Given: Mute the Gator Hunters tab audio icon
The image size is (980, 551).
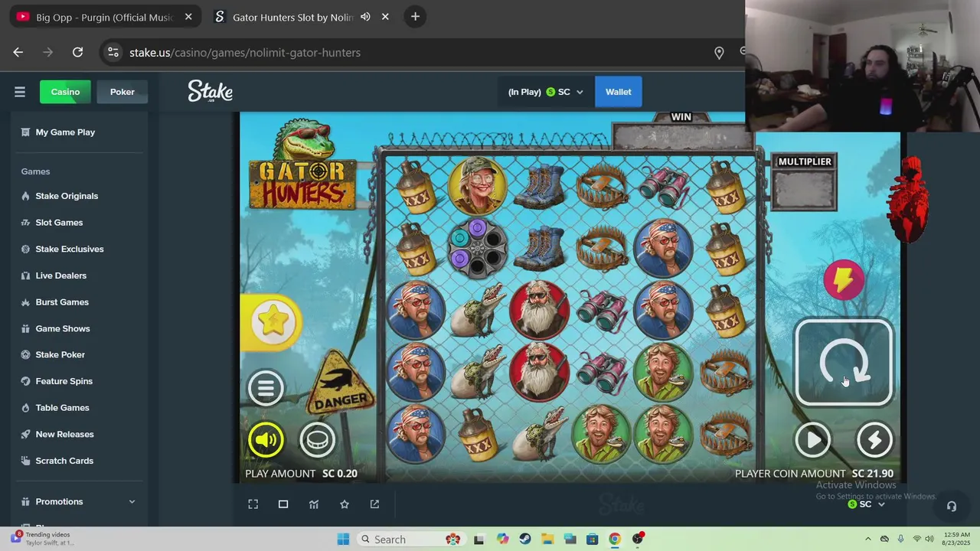Looking at the screenshot, I should [x=365, y=17].
